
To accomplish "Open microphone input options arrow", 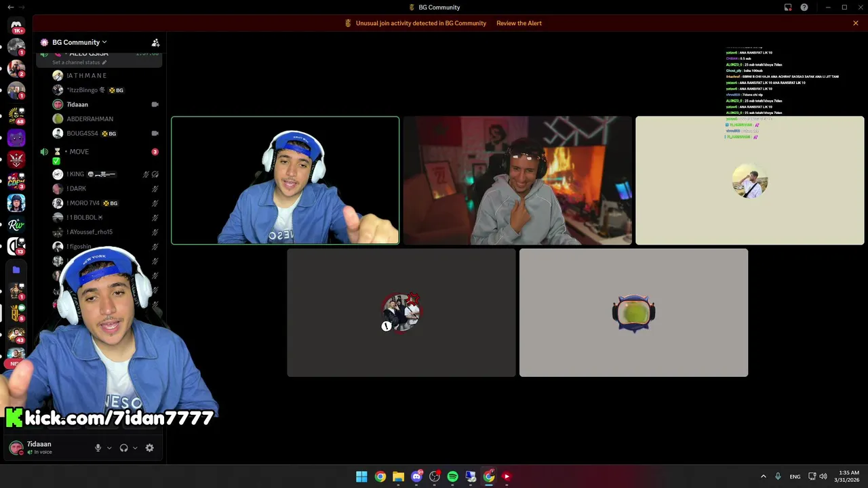I will 109,448.
